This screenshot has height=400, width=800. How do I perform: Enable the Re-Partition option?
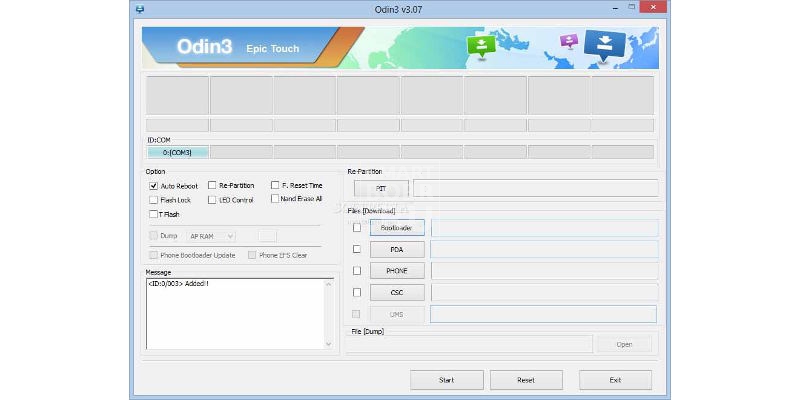[212, 185]
